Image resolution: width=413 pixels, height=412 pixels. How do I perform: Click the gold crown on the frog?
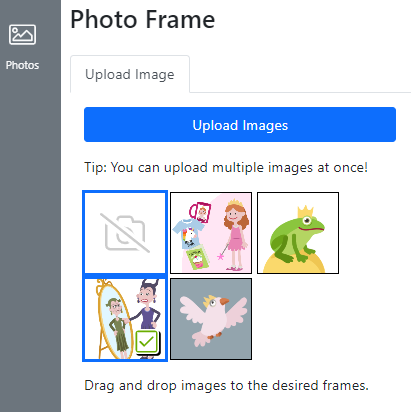coord(306,212)
